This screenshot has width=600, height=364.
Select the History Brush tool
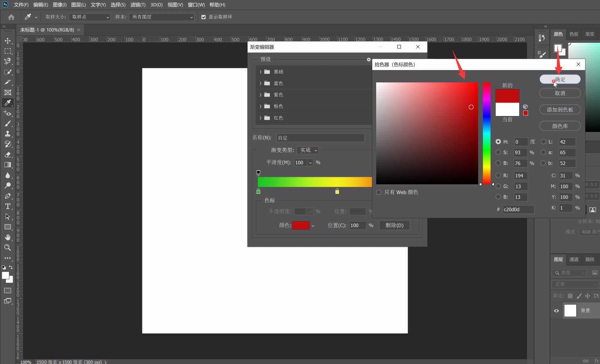click(7, 144)
